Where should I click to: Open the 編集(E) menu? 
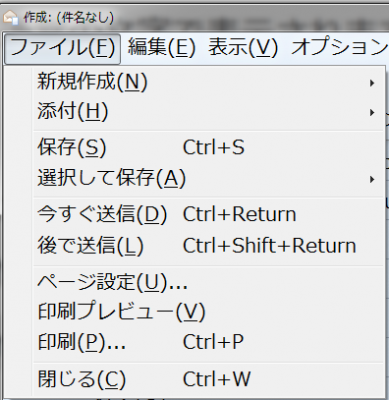click(161, 48)
